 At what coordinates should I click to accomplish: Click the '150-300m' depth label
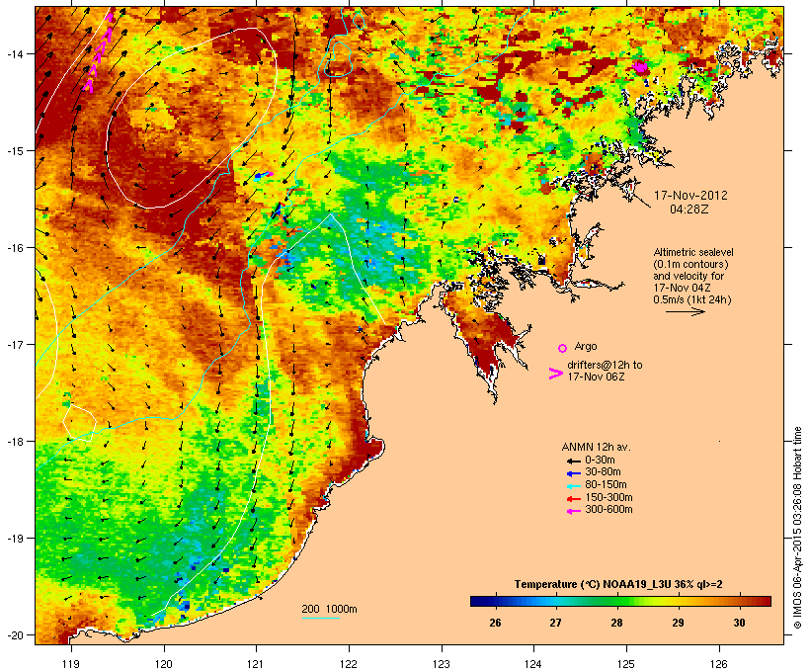[x=608, y=497]
